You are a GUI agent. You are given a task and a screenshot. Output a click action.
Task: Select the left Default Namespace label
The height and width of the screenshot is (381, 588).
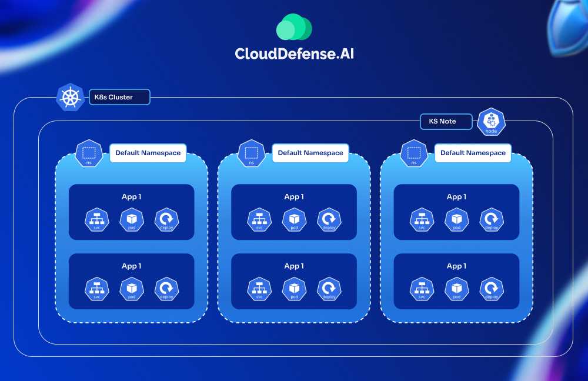pyautogui.click(x=148, y=153)
